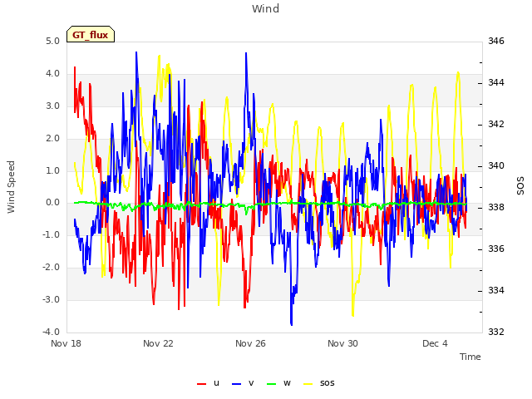Click the '5.0' wind speed tick
The width and height of the screenshot is (532, 399).
click(52, 41)
